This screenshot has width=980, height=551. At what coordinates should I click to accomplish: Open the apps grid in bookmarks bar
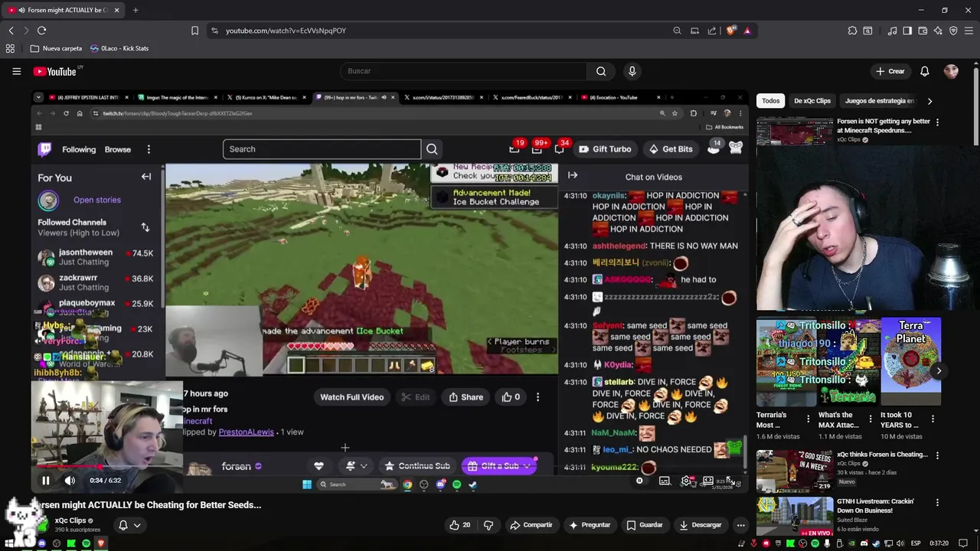(10, 48)
